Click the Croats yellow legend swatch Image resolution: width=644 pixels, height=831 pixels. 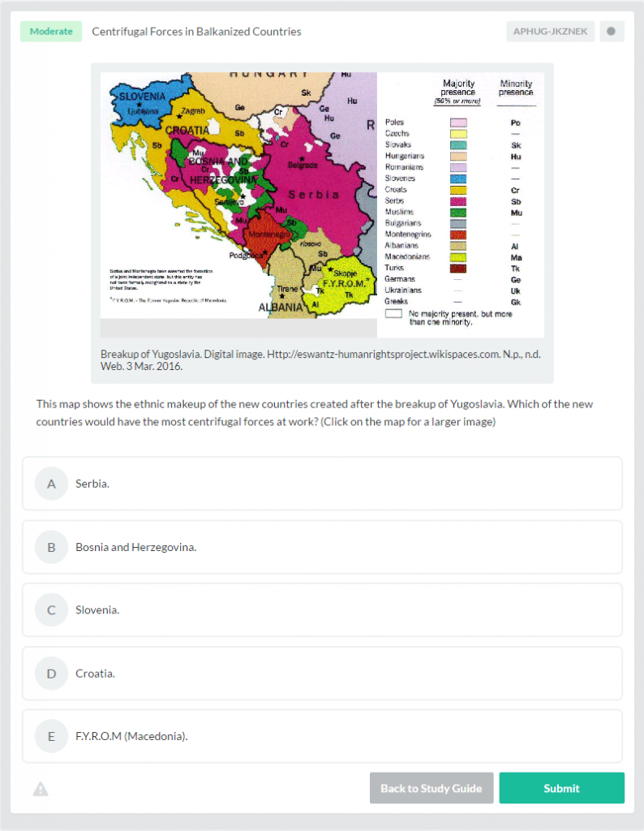pos(458,190)
